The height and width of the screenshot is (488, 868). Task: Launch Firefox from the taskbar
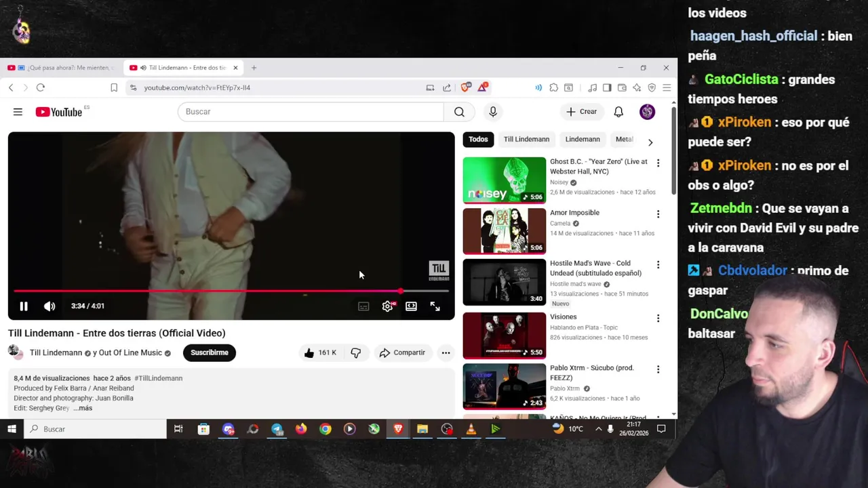click(301, 429)
